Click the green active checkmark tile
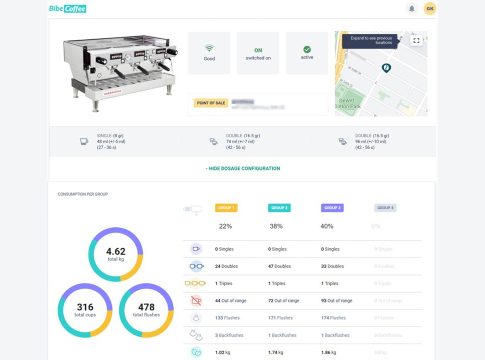 click(307, 53)
